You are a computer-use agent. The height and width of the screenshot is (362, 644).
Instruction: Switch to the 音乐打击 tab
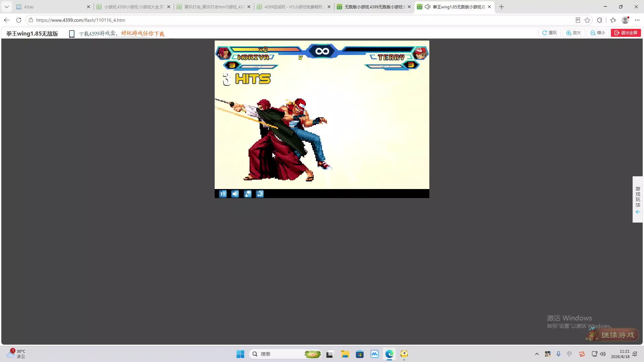point(213,7)
